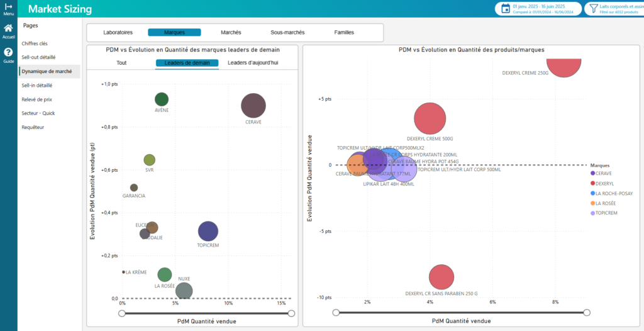This screenshot has width=644, height=331.
Task: Click the CERAVE bubble in brands chart
Action: (253, 106)
